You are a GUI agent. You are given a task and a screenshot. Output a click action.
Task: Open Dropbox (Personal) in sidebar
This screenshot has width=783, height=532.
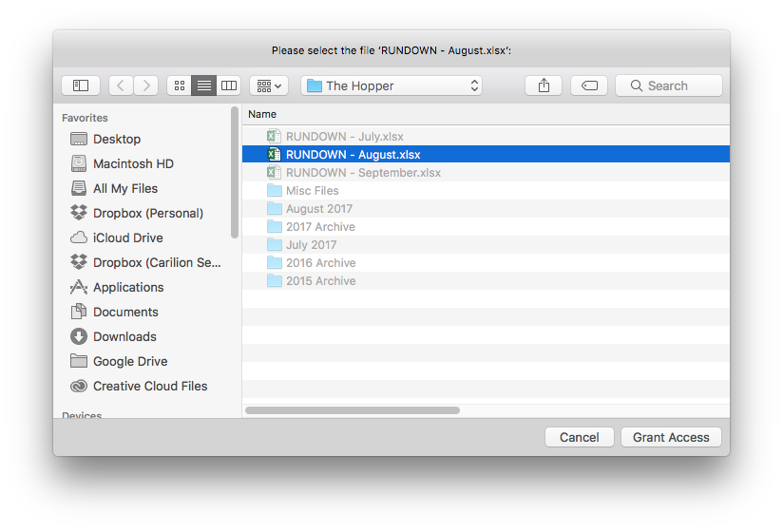point(147,213)
